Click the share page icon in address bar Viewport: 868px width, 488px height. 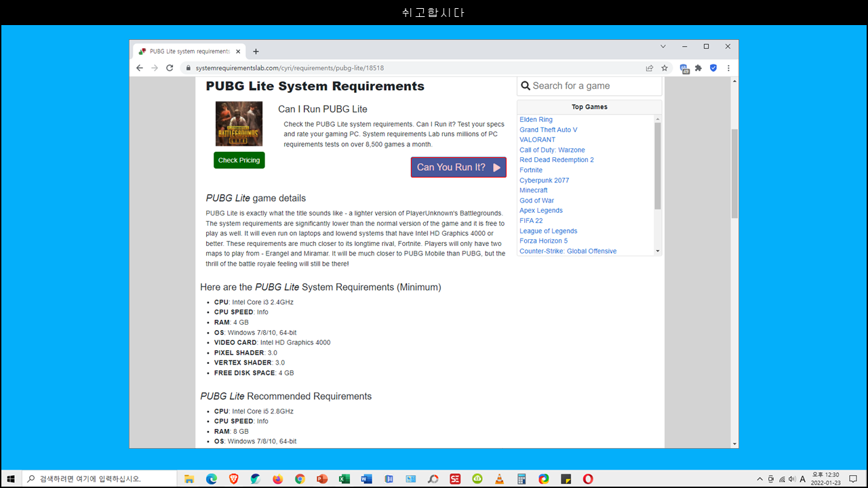[x=650, y=68]
